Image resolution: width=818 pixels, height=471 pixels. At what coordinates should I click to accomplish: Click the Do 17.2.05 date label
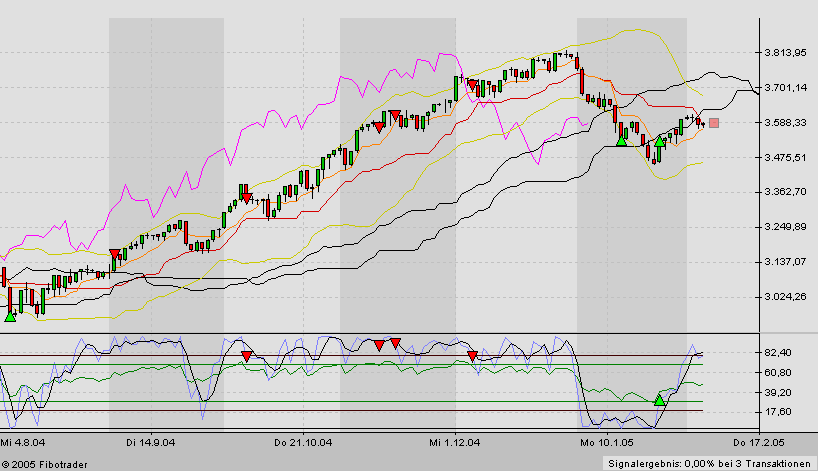coord(756,441)
